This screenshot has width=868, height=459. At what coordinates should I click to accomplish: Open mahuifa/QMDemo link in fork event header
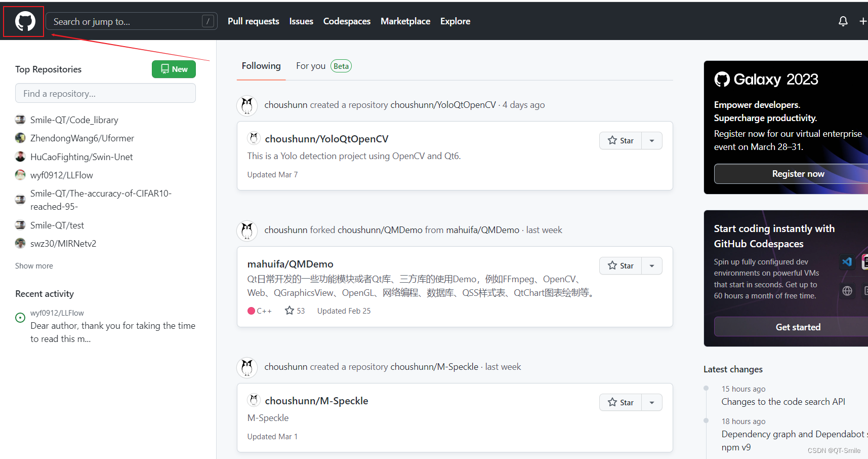click(x=482, y=230)
